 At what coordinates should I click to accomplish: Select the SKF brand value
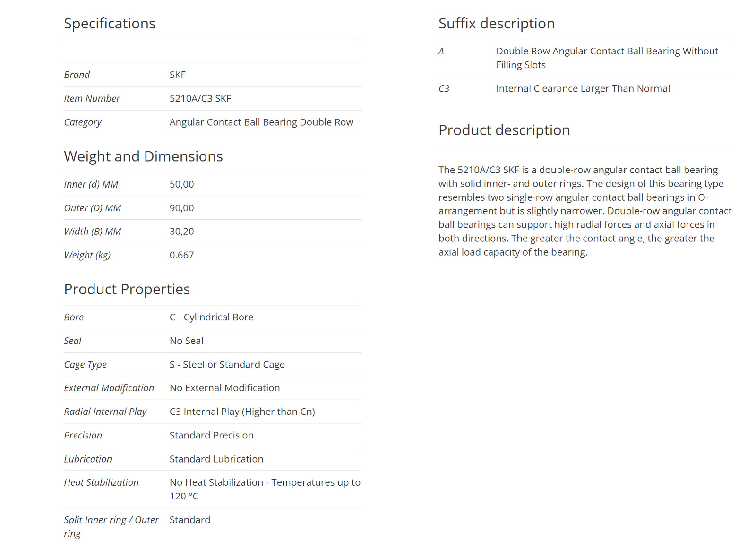[178, 75]
